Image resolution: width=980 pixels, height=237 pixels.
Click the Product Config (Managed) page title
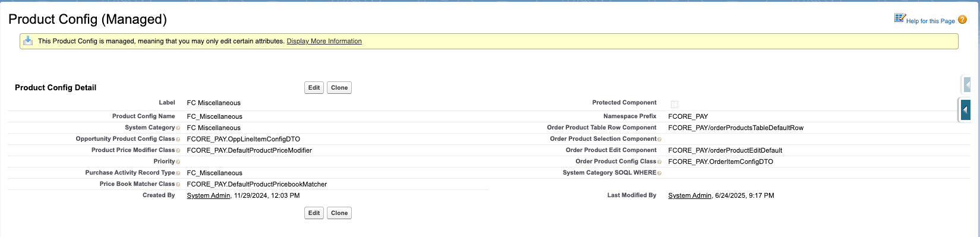(x=87, y=19)
